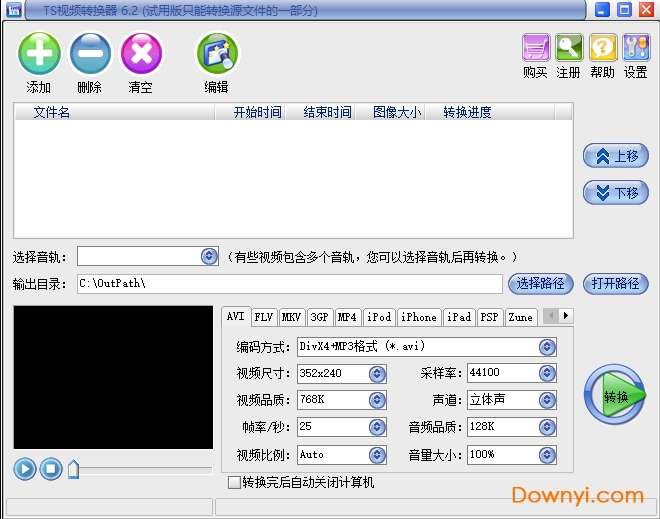
Task: Open Help (帮助) question mark icon
Action: coord(602,47)
